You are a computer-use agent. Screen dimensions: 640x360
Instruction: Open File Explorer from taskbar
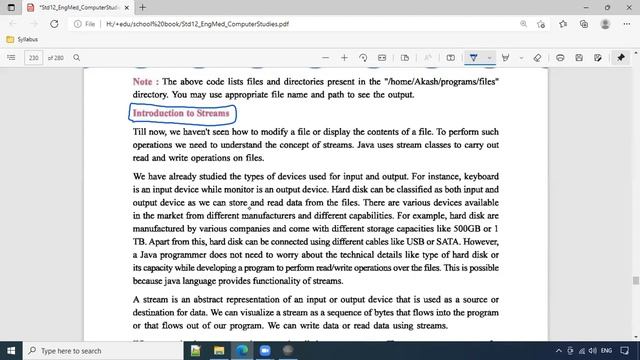pyautogui.click(x=219, y=351)
